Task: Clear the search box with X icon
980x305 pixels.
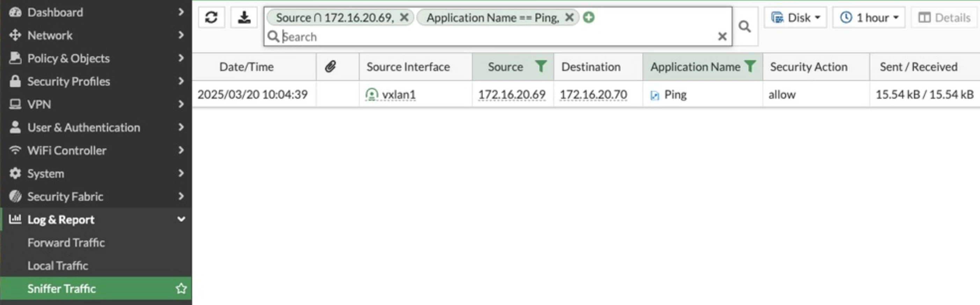Action: [722, 37]
